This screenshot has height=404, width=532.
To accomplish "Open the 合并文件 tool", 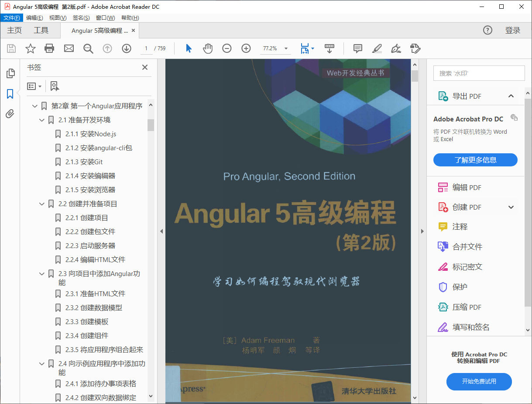I will click(460, 247).
